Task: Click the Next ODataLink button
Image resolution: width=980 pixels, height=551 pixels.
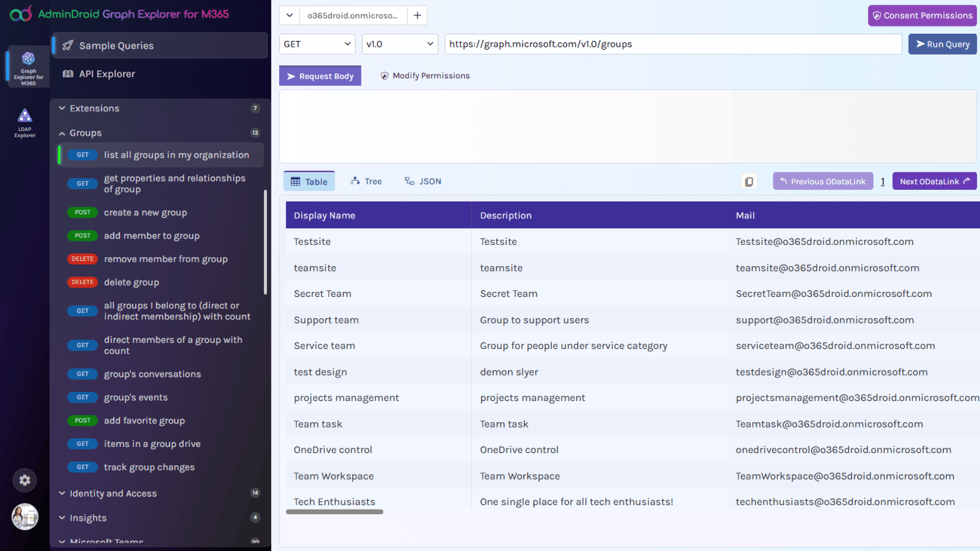Action: pyautogui.click(x=934, y=181)
